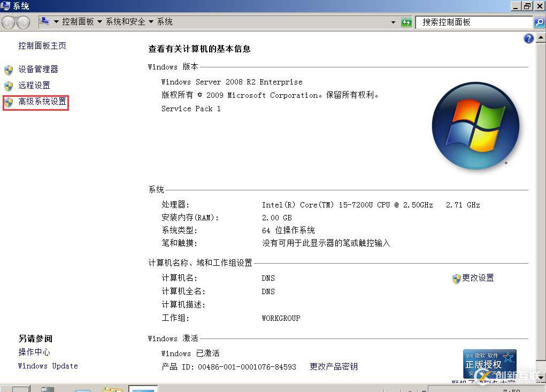
Task: Click the system icon in the title bar
Action: point(5,5)
